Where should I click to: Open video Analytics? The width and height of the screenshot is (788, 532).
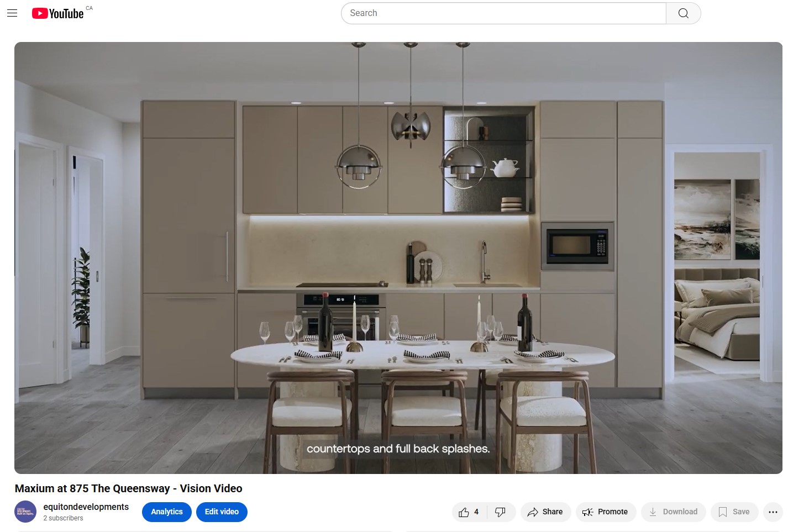(x=167, y=512)
